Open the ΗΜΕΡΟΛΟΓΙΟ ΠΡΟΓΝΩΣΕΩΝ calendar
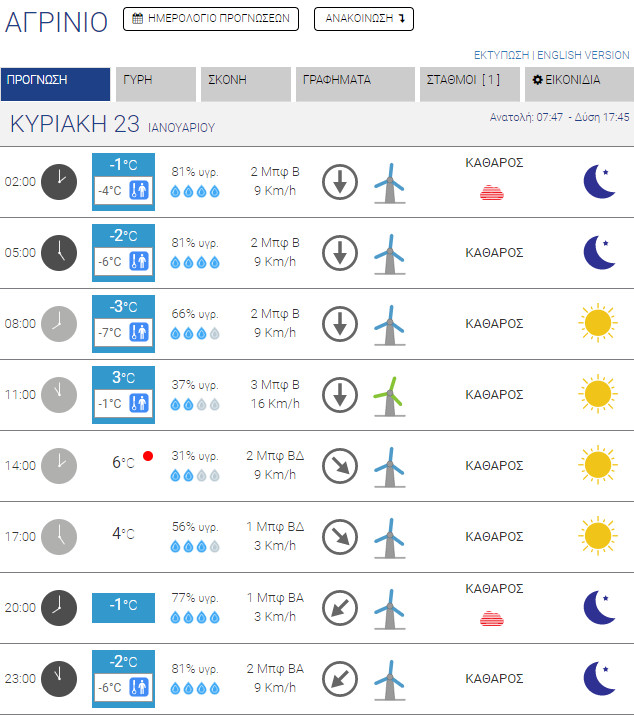Image resolution: width=634 pixels, height=715 pixels. tap(211, 19)
